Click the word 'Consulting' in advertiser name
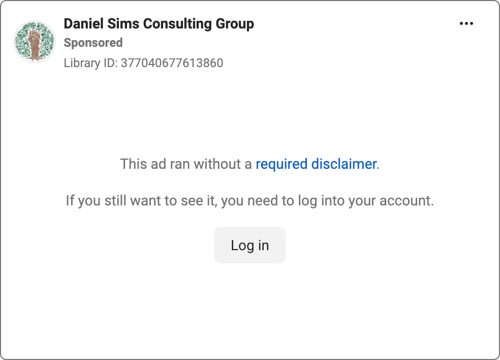Image resolution: width=500 pixels, height=360 pixels. (178, 24)
